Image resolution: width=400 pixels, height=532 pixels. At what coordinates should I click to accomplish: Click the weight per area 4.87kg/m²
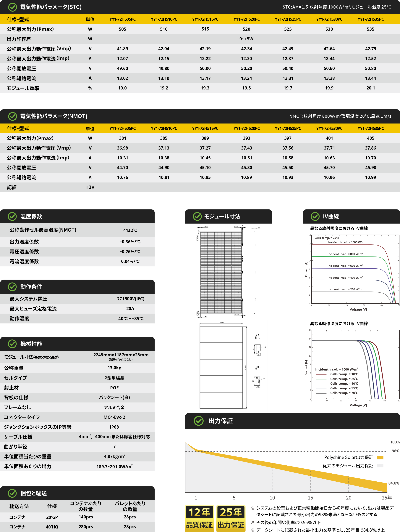pyautogui.click(x=114, y=456)
